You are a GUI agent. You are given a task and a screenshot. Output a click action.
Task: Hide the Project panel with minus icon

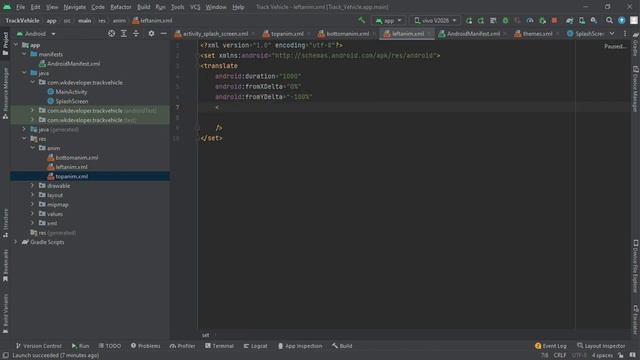[x=164, y=33]
